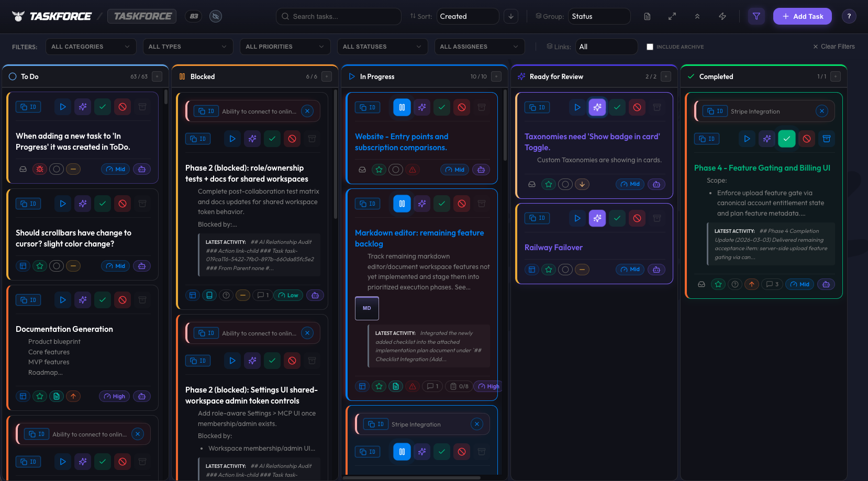Open the Help menu via the question mark

point(849,16)
